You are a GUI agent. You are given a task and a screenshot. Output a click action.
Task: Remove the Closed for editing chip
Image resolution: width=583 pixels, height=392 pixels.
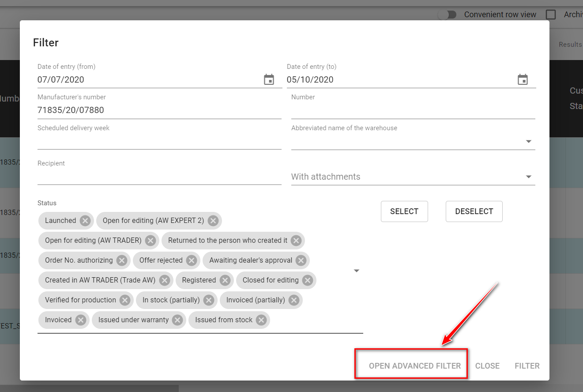coord(308,280)
